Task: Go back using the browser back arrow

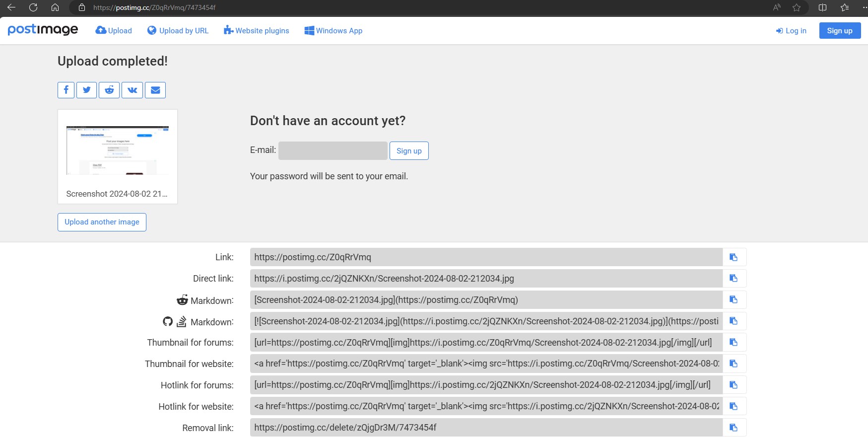Action: (x=11, y=7)
